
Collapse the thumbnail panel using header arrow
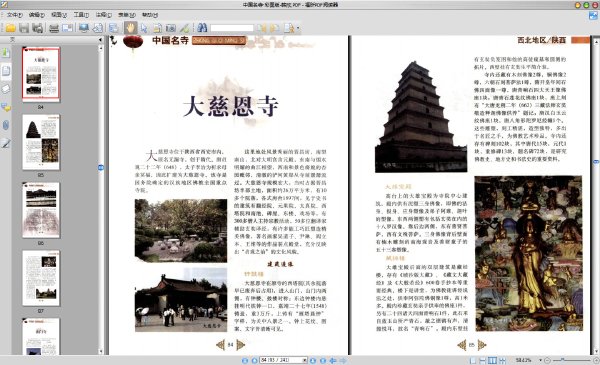pyautogui.click(x=100, y=39)
